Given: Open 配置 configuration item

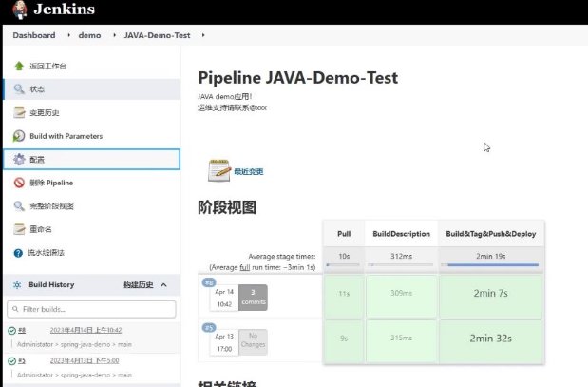Looking at the screenshot, I should 91,159.
